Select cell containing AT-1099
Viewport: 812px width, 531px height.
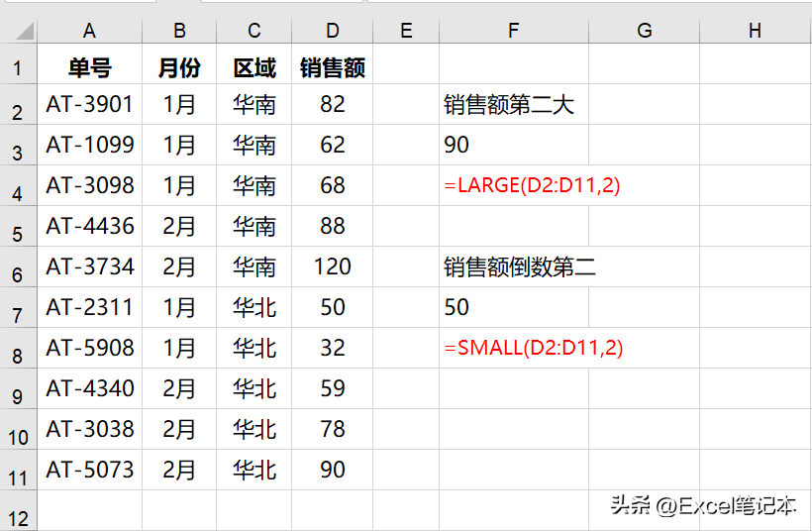(x=89, y=145)
